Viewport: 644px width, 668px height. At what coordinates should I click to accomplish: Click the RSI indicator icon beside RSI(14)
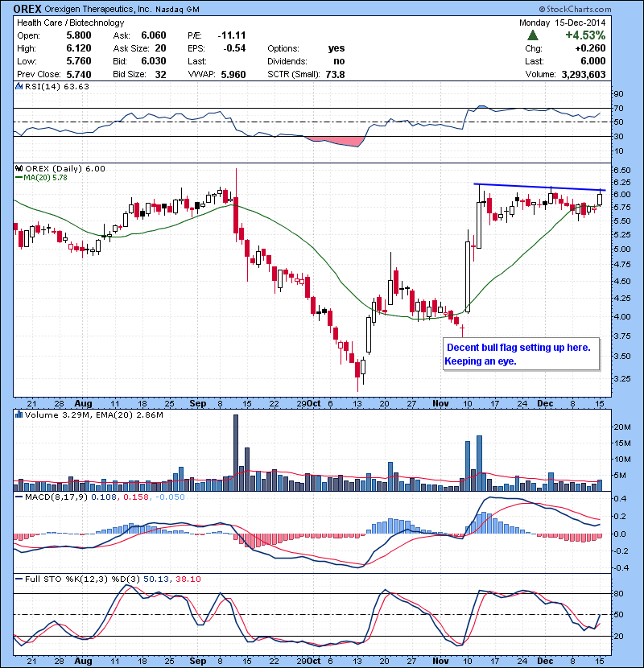(19, 86)
